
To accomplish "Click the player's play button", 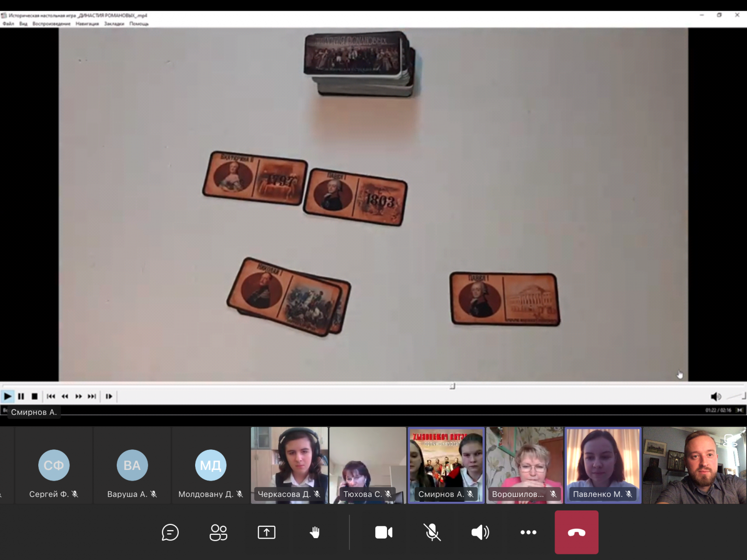I will click(x=7, y=397).
